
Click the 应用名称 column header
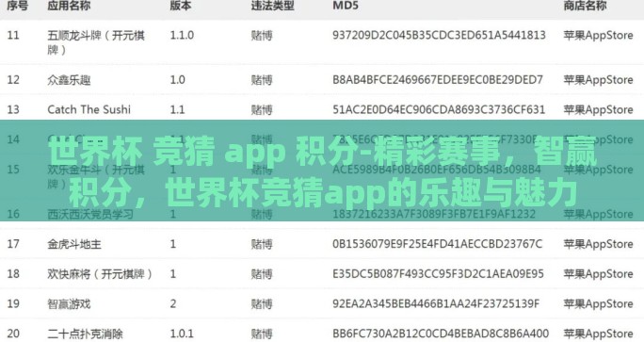(69, 6)
